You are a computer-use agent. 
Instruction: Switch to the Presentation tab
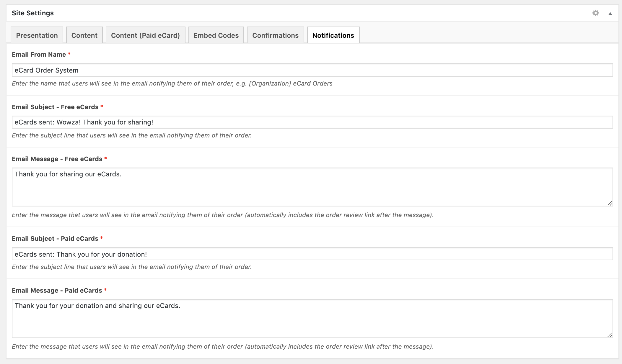tap(37, 35)
